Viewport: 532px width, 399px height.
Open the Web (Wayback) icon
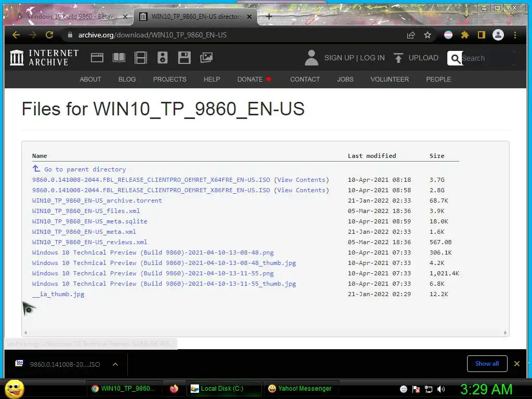tap(97, 58)
